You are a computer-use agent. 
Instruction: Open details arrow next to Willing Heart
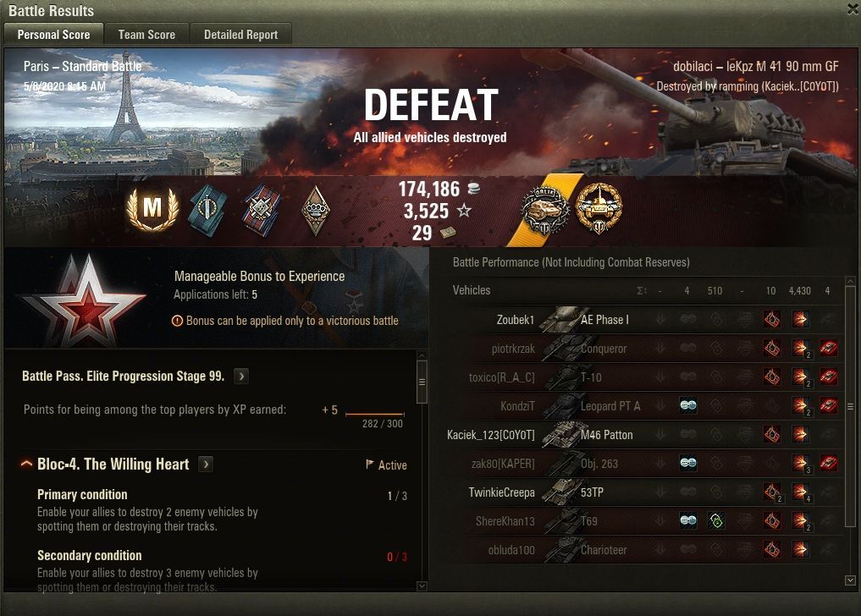point(206,464)
